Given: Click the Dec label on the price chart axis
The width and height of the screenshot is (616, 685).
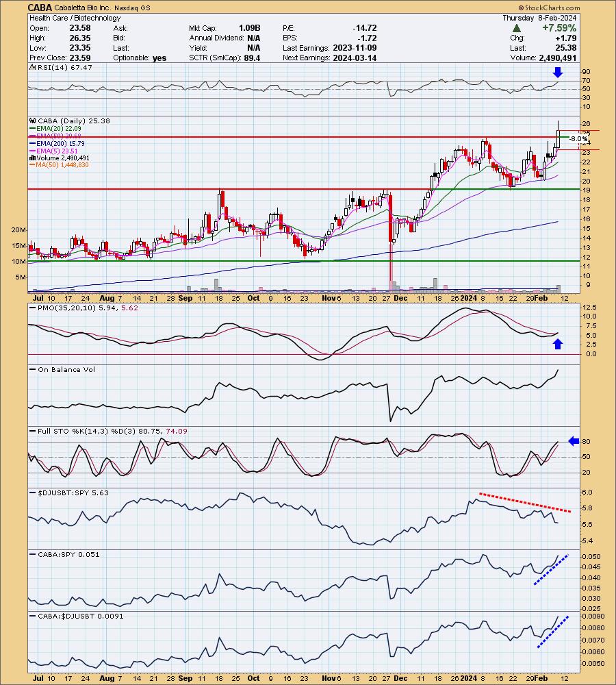Looking at the screenshot, I should [x=400, y=299].
